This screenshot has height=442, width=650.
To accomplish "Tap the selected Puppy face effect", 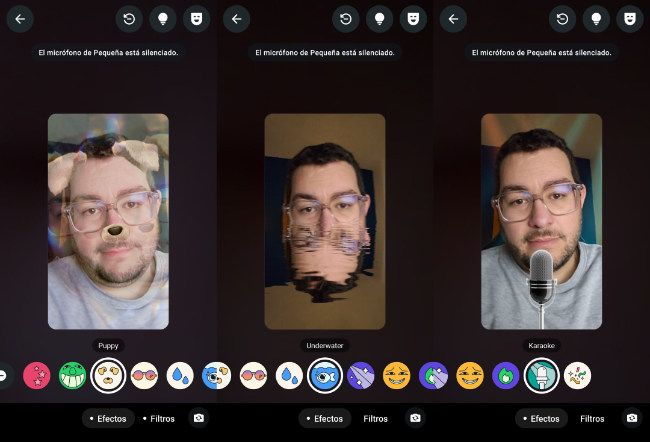I will pyautogui.click(x=108, y=376).
